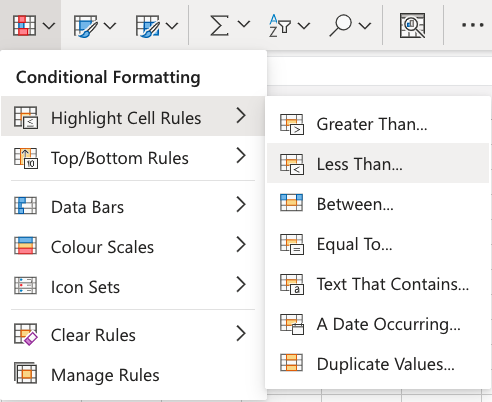Viewport: 492px width, 402px height.
Task: Expand the Find dropdown arrow
Action: (x=365, y=26)
